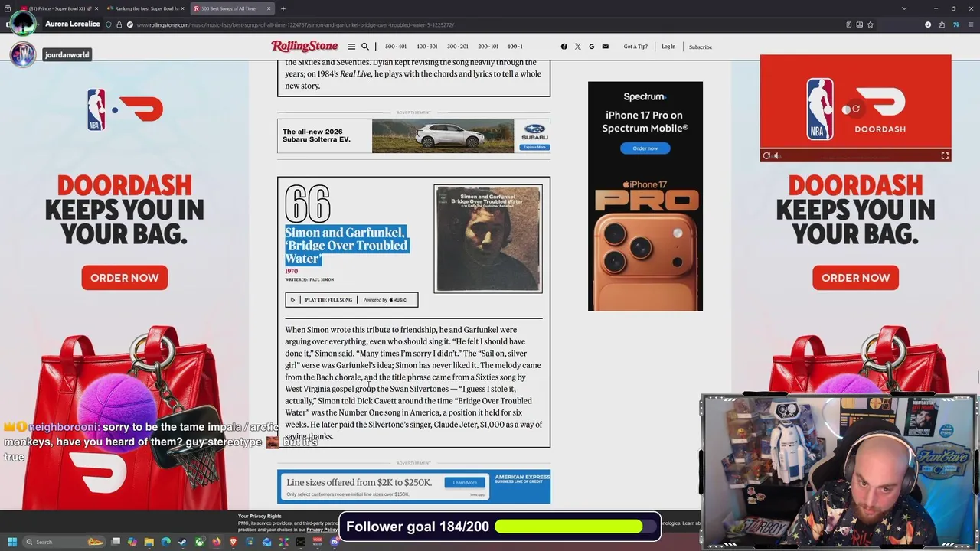This screenshot has height=551, width=980.
Task: Open Rolling Stone's X (Twitter) icon
Action: (x=577, y=47)
